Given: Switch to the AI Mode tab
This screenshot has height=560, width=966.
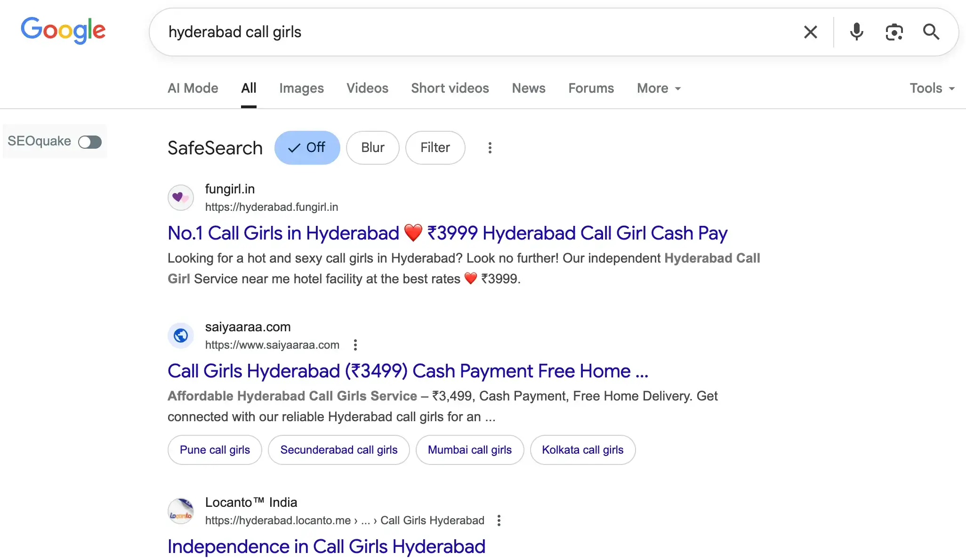Looking at the screenshot, I should pos(193,88).
